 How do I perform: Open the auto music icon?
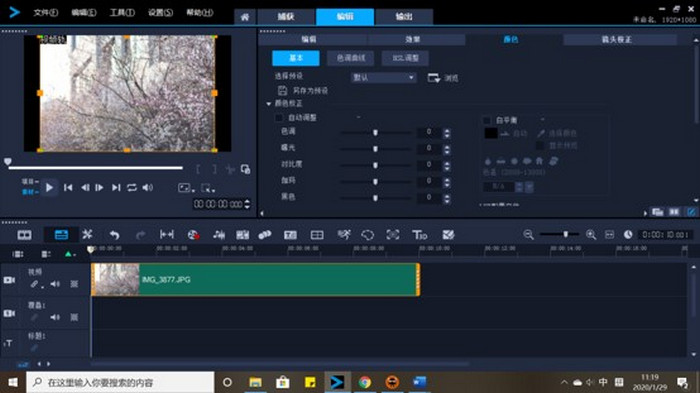click(x=242, y=235)
